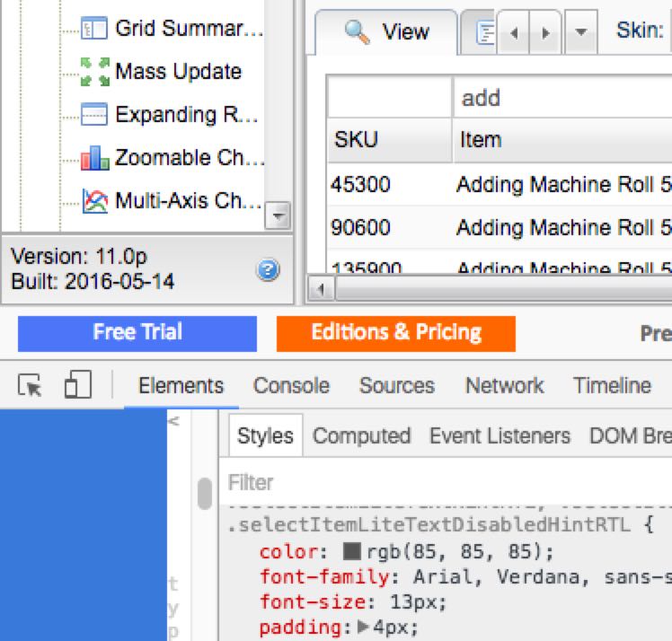Open the Grid Summary tree item icon
The height and width of the screenshot is (641, 672).
93,29
